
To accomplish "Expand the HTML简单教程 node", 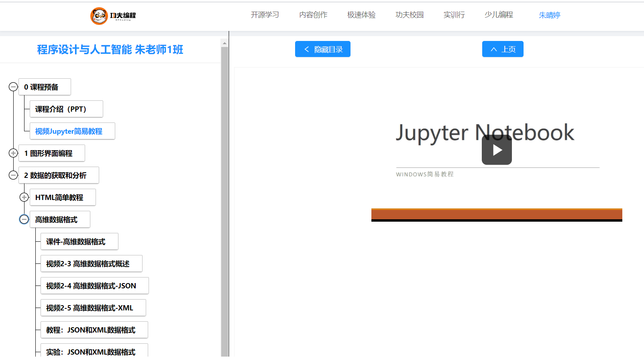I will tap(24, 197).
